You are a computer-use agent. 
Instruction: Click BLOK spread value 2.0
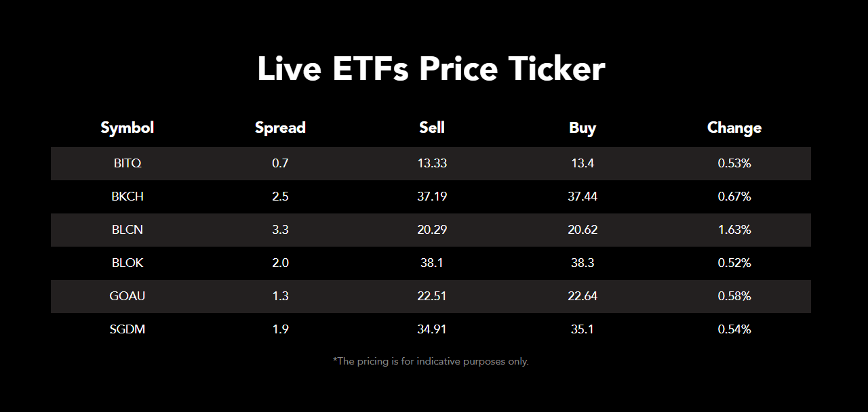[x=280, y=263]
